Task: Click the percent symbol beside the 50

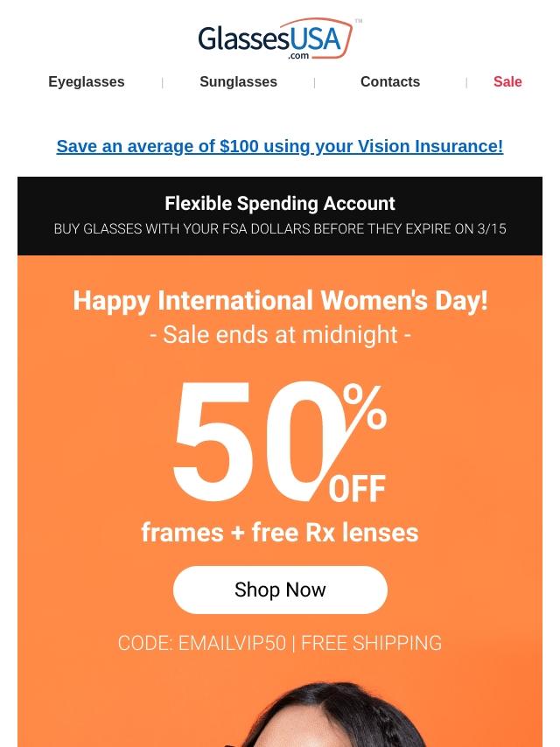Action: tap(365, 408)
